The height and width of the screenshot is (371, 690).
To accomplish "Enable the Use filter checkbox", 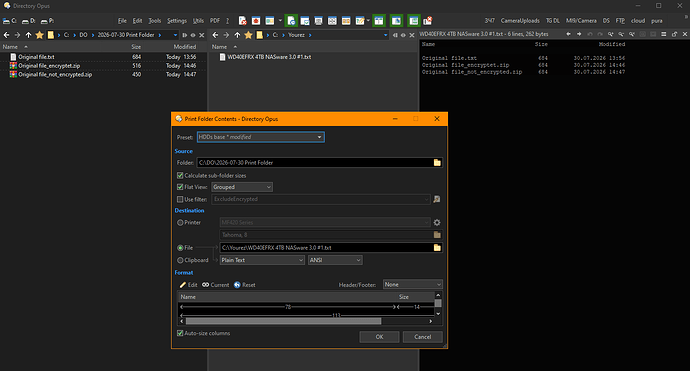I will point(180,199).
